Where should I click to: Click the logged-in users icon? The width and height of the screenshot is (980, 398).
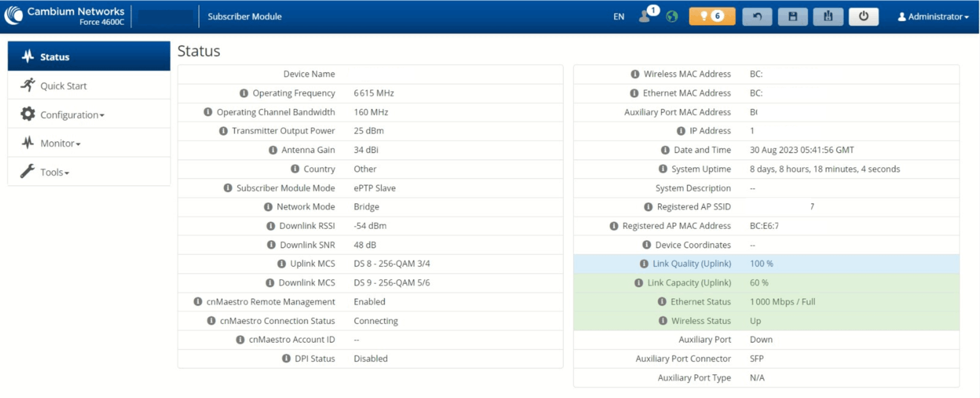(646, 16)
